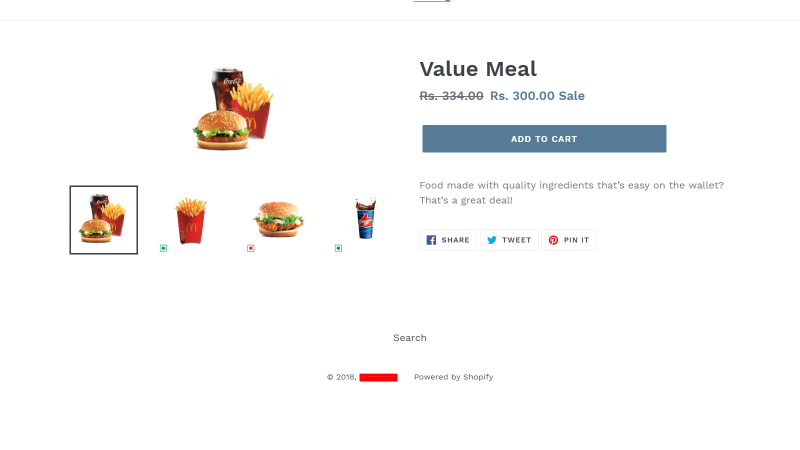
Task: Select the full combo meal thumbnail
Action: point(104,220)
